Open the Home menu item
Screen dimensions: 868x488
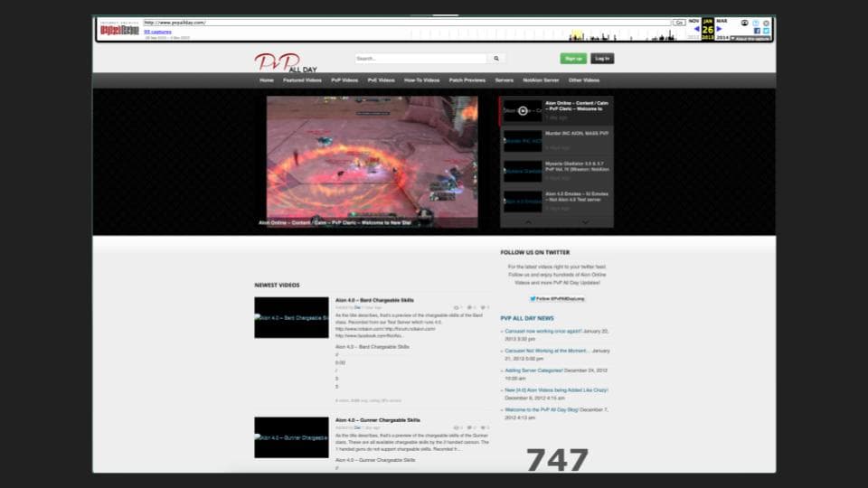[x=267, y=80]
